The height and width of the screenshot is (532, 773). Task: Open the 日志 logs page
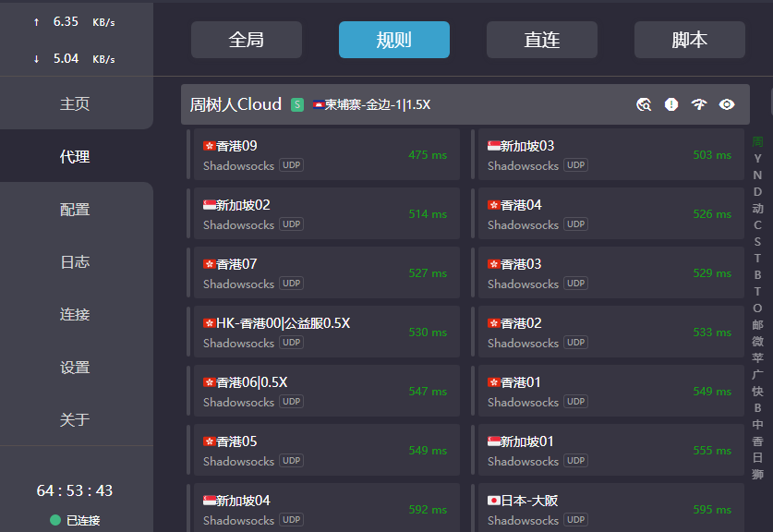click(75, 262)
